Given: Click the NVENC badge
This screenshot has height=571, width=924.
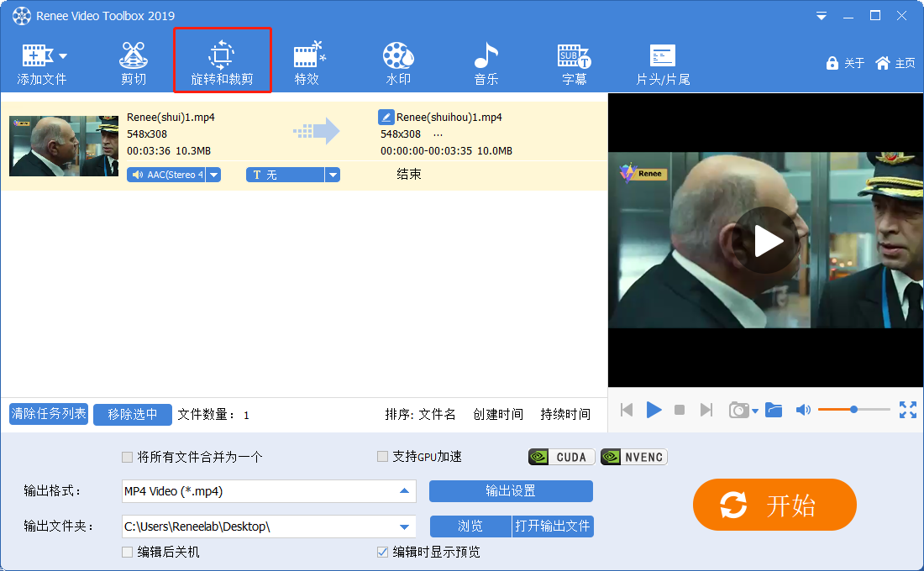Looking at the screenshot, I should [x=634, y=458].
